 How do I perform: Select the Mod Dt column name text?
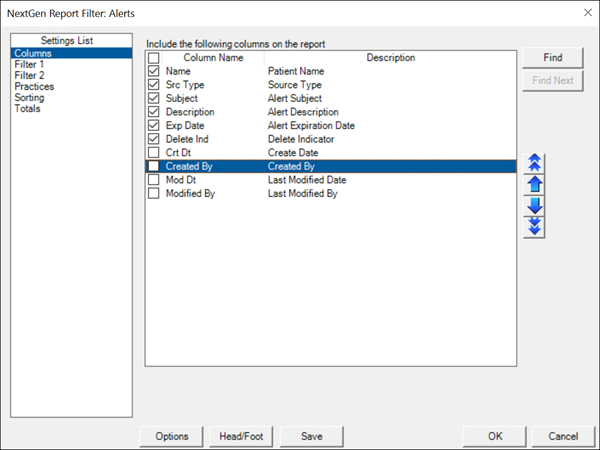coord(181,180)
